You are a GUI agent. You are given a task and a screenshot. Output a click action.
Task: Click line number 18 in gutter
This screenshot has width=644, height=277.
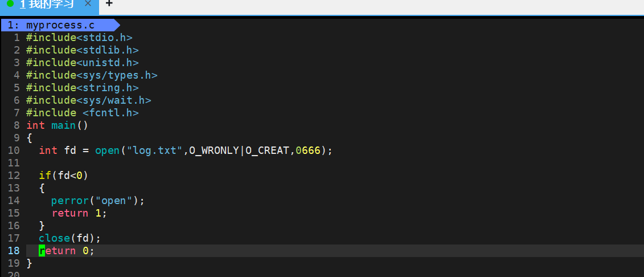click(14, 251)
